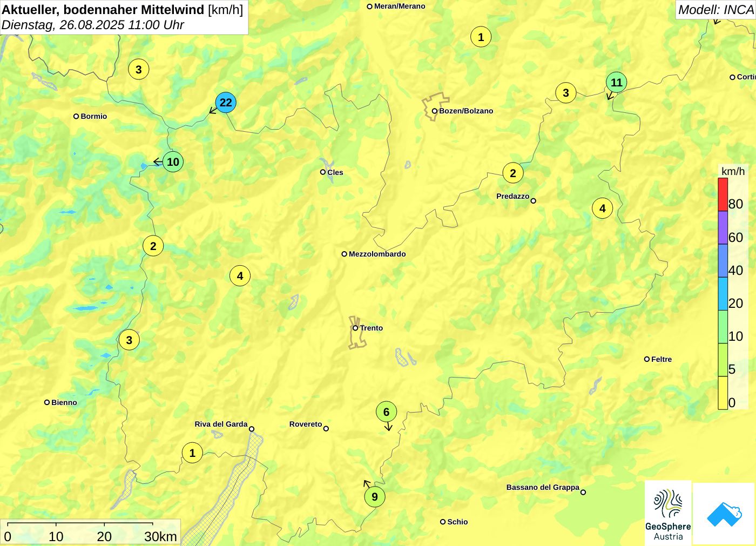
Task: Select the green 10 km/h station marker
Action: 173,161
